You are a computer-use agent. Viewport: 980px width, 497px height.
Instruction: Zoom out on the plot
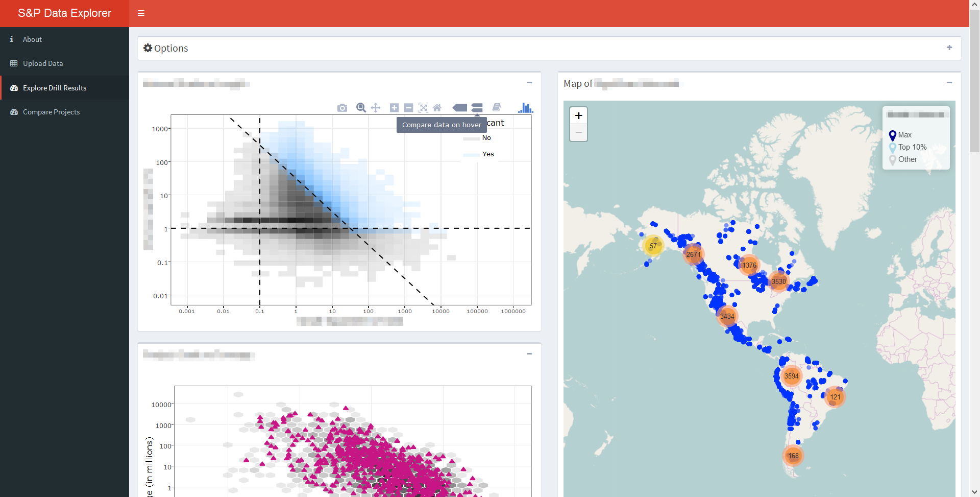[x=408, y=108]
